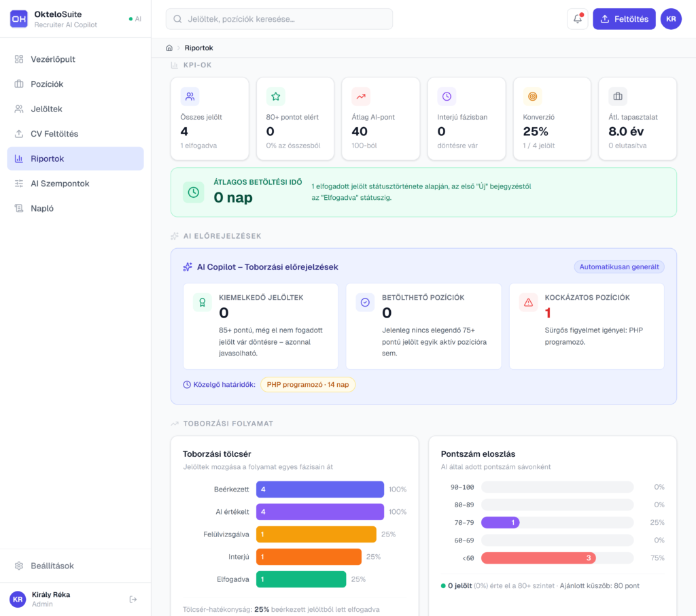
Task: Click the PHP programozó · 14 nap badge
Action: [307, 385]
